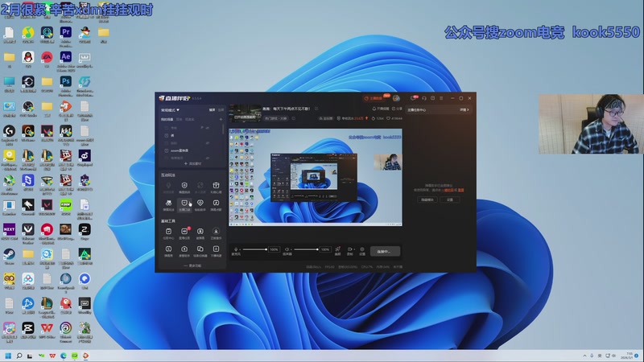This screenshot has width=644, height=362.
Task: Switch to the 横屏 tab
Action: click(x=213, y=109)
